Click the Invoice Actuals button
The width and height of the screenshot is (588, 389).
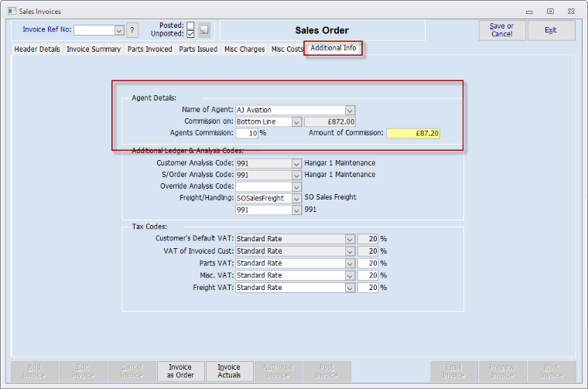pyautogui.click(x=229, y=371)
